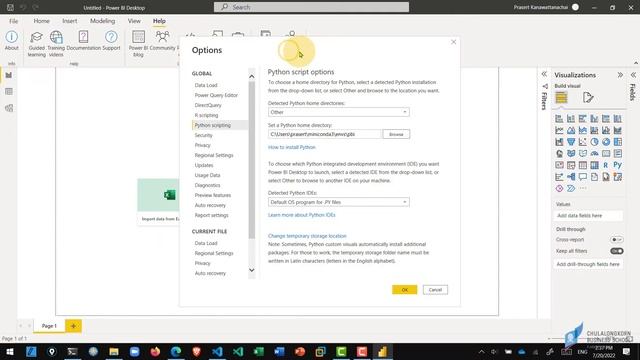Select the Stacked bar chart visual icon

tap(559, 119)
